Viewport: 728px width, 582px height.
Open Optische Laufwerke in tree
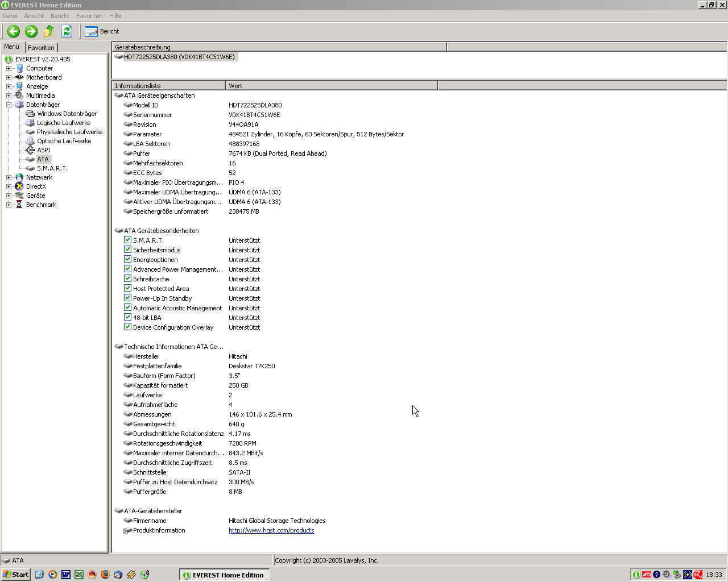tap(64, 141)
